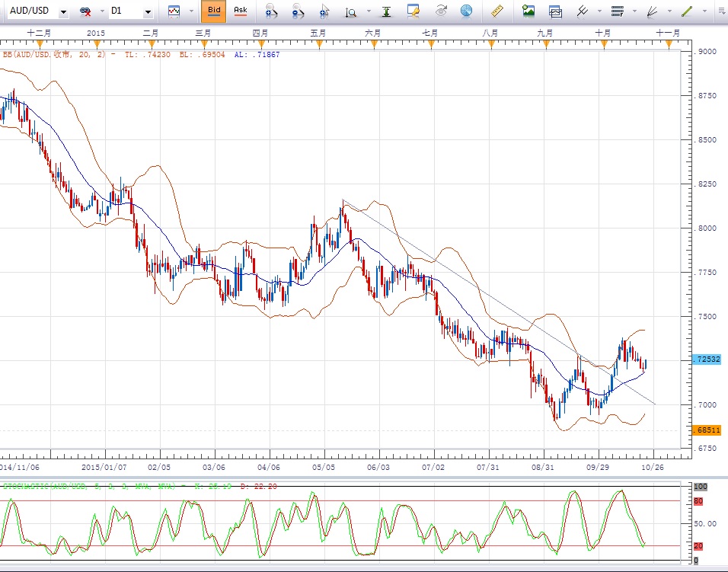Screen dimensions: 728x572
Task: Click the zoom in magnifier icon
Action: 271,11
